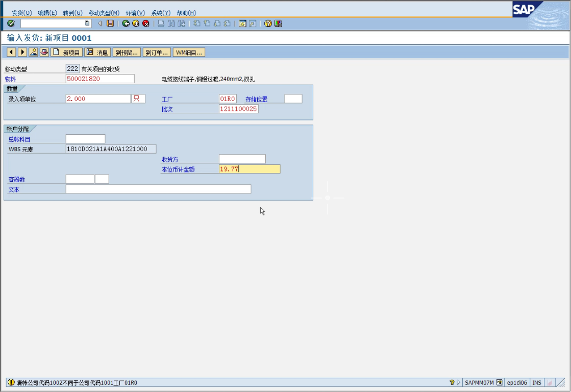Screen dimensions: 571x392
Task: Click the Save floppy disk icon
Action: 110,23
